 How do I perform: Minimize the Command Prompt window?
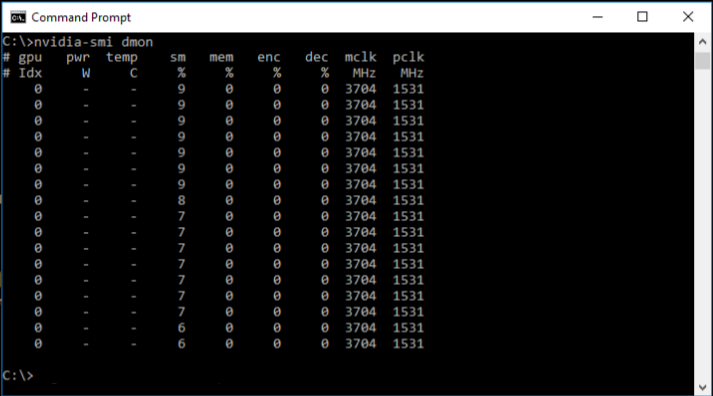coord(598,17)
